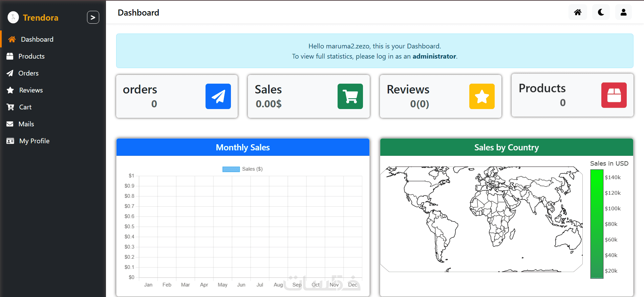Screen dimensions: 644x297
Task: Click the yellow star Reviews card icon
Action: click(482, 96)
